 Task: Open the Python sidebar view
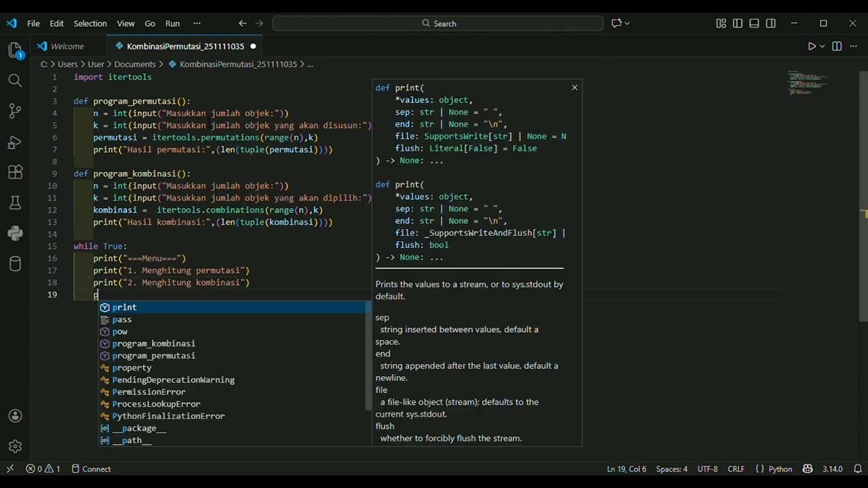[15, 233]
